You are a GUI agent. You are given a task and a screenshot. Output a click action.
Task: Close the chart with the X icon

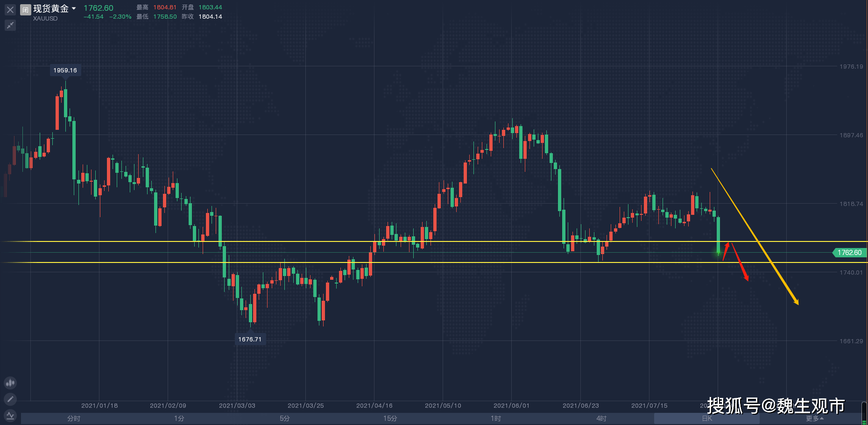click(10, 9)
